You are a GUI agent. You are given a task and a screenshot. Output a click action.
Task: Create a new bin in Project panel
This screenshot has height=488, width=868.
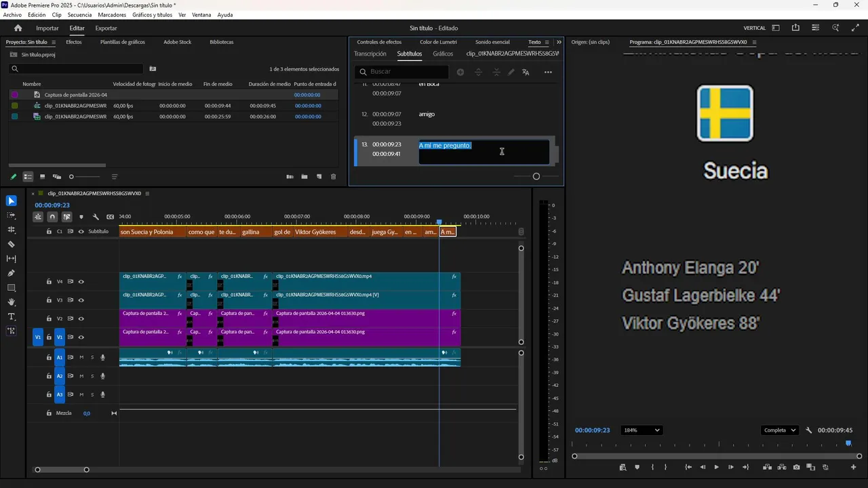tap(304, 177)
